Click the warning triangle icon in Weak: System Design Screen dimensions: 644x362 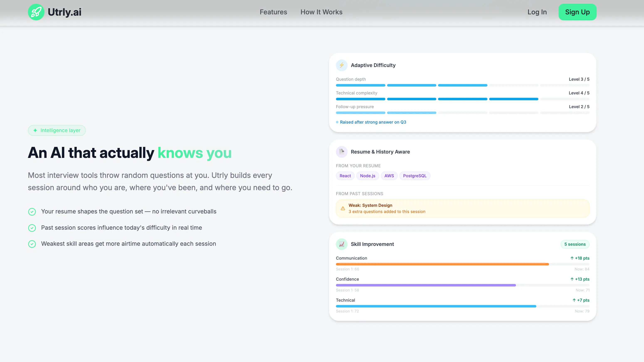[343, 208]
